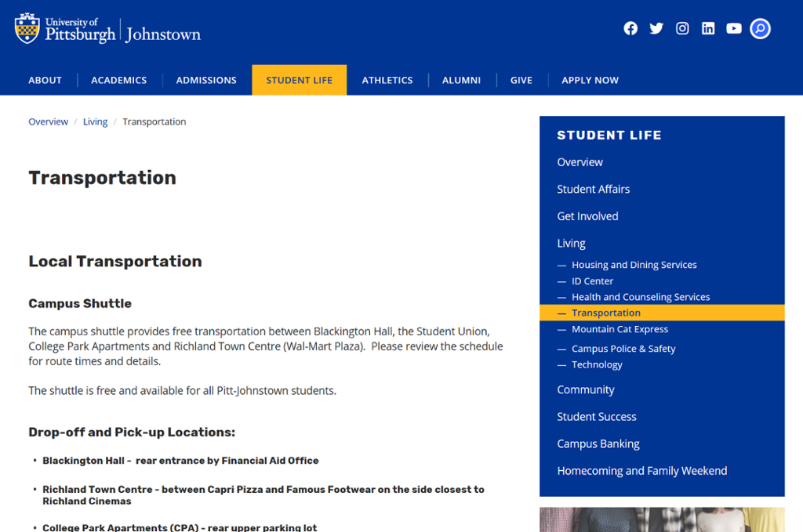Viewport: 803px width, 532px height.
Task: Expand Student Success sidebar item
Action: [x=596, y=417]
